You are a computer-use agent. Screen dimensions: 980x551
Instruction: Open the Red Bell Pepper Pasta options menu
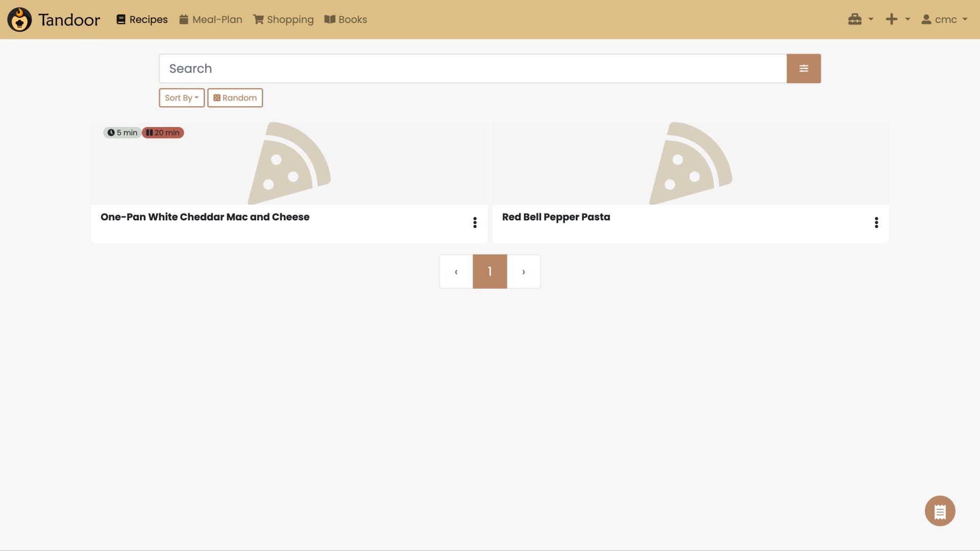(876, 222)
